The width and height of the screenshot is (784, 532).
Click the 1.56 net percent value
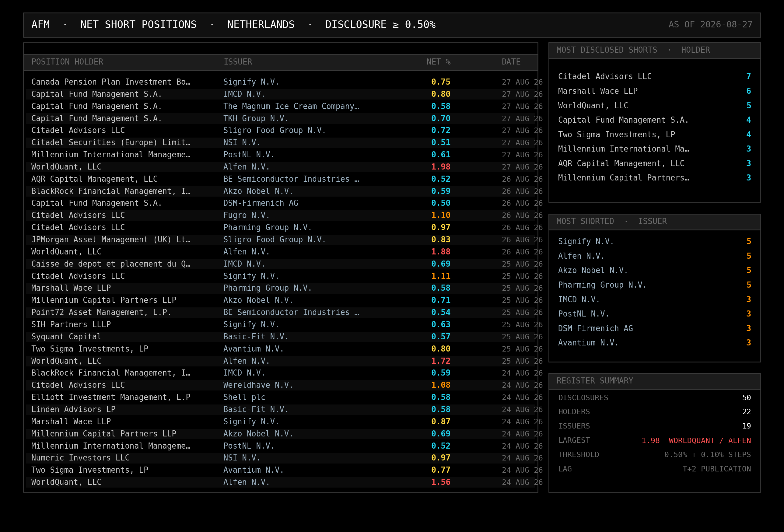pos(441,482)
